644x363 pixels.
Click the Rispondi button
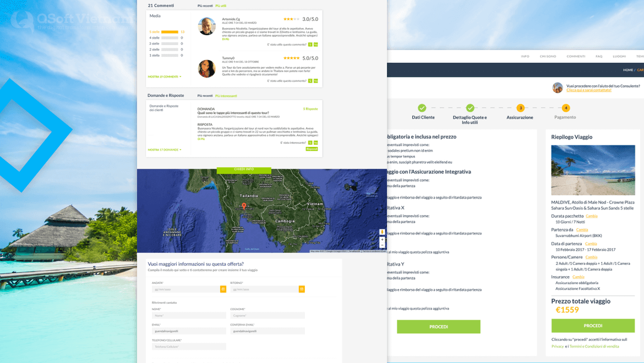pos(312,149)
